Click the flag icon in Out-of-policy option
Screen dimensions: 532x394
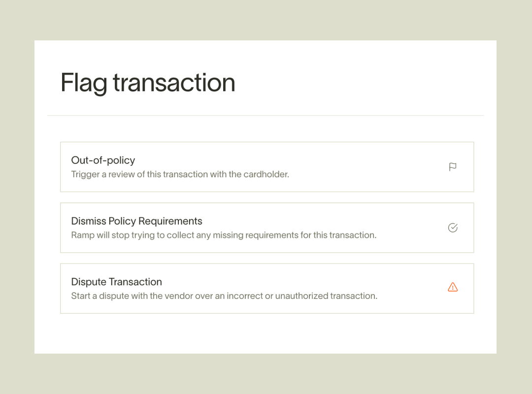click(453, 167)
